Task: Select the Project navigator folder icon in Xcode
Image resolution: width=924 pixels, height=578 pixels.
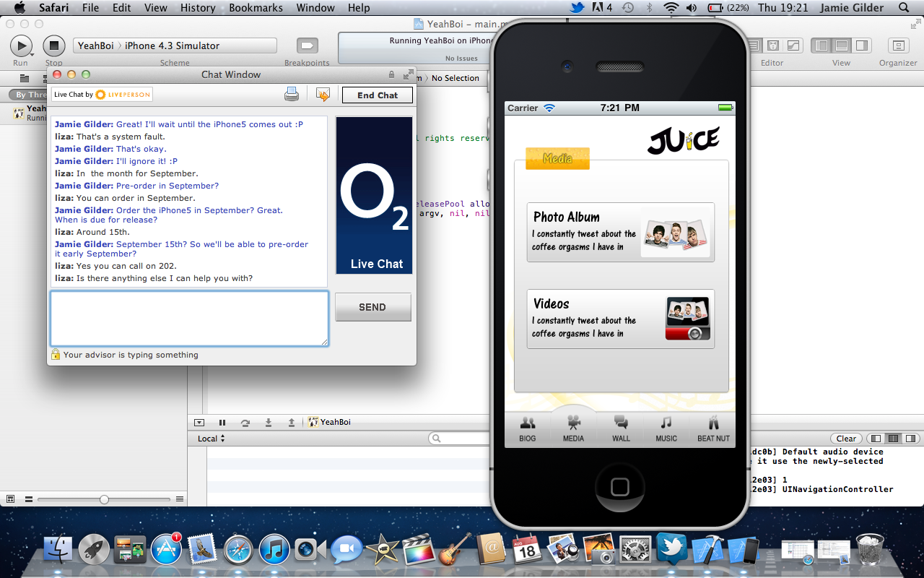Action: (x=25, y=78)
